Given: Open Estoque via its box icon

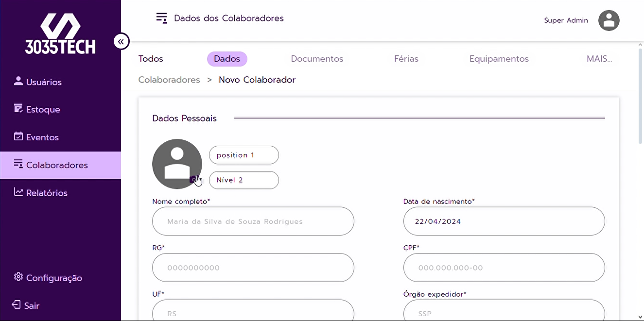Looking at the screenshot, I should coord(18,108).
